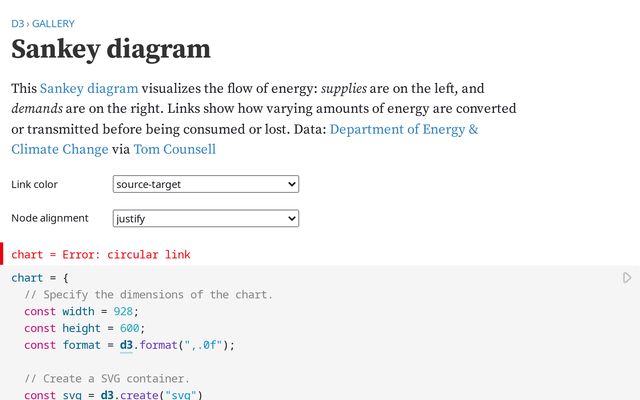This screenshot has width=640, height=400.
Task: Click the "Node alignment" label
Action: pyautogui.click(x=49, y=218)
